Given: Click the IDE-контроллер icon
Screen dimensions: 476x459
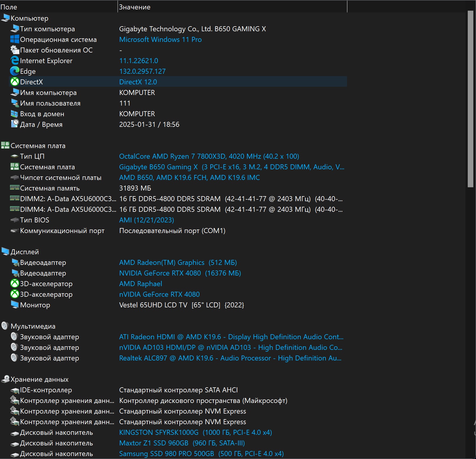Looking at the screenshot, I should (15, 390).
